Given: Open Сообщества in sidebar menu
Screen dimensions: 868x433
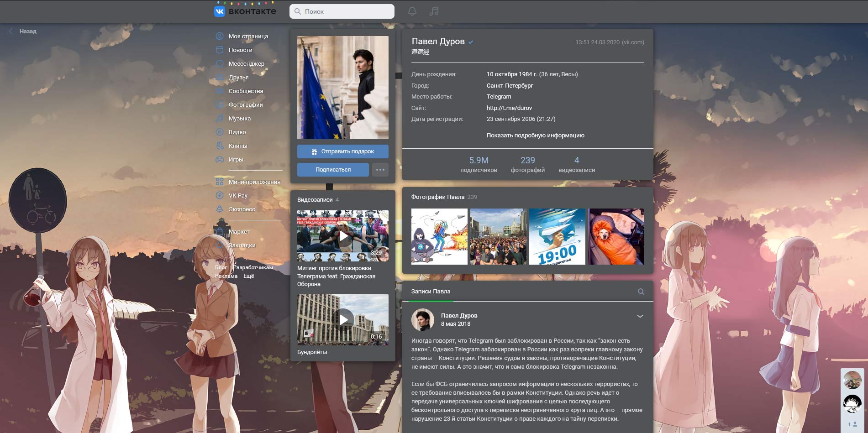Looking at the screenshot, I should coord(246,91).
